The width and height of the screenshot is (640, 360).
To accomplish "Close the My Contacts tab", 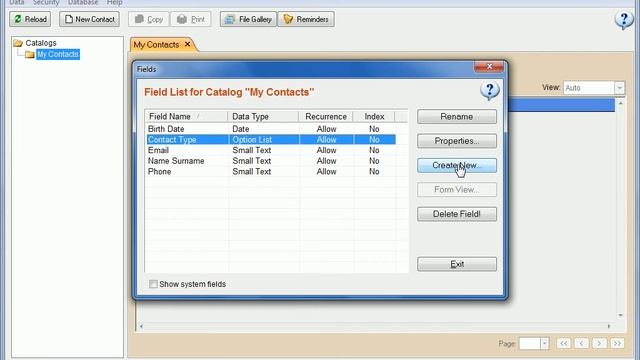I will coord(187,44).
